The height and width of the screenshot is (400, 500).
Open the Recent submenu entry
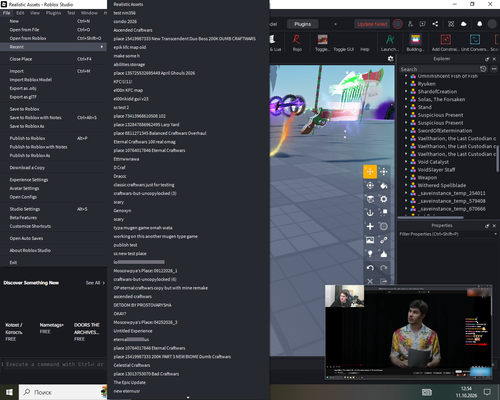[x=53, y=47]
